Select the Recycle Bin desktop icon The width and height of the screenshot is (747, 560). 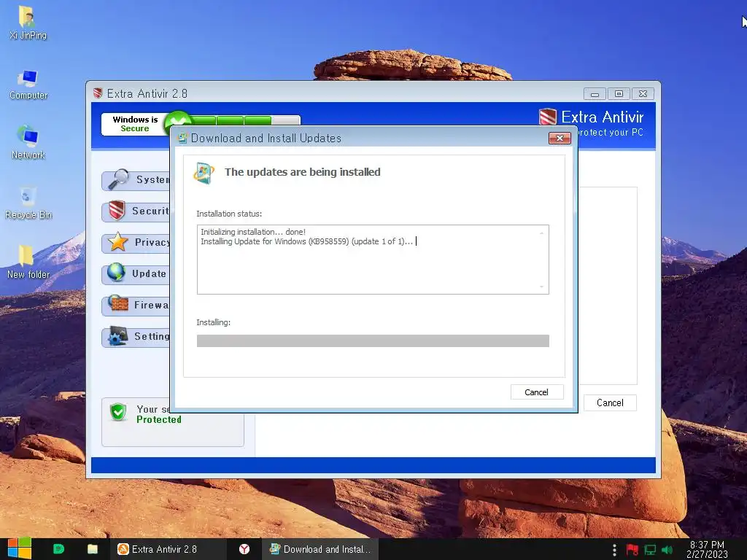[28, 203]
